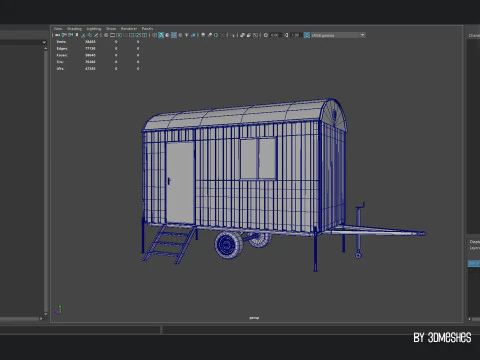Toggle the Film Gate icon
This screenshot has height=360, width=480.
click(112, 35)
